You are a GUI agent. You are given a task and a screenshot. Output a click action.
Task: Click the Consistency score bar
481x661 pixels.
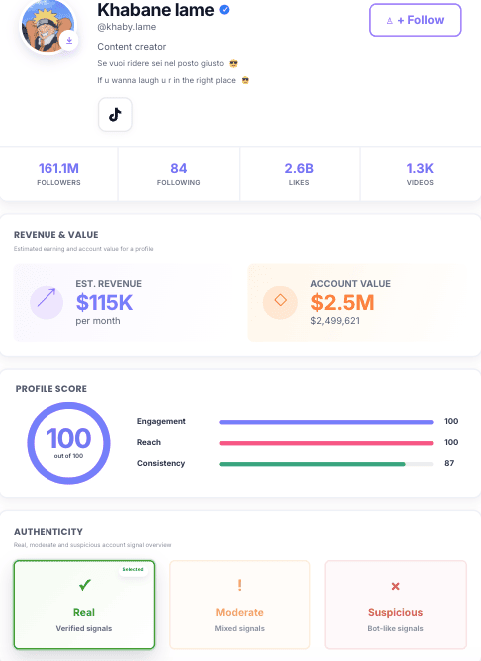pyautogui.click(x=326, y=464)
